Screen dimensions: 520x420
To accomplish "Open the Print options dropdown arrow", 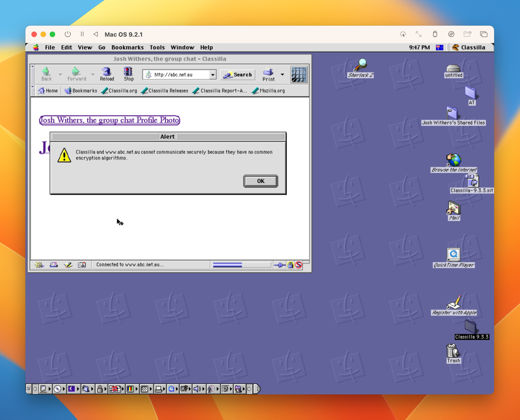I will (x=282, y=74).
